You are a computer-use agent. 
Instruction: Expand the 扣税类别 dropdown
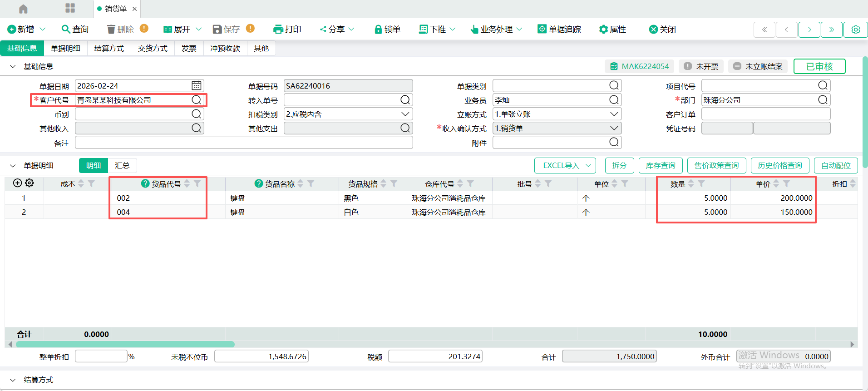405,114
